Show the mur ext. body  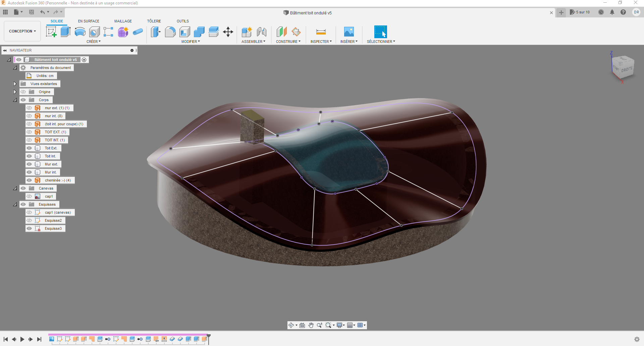(29, 108)
